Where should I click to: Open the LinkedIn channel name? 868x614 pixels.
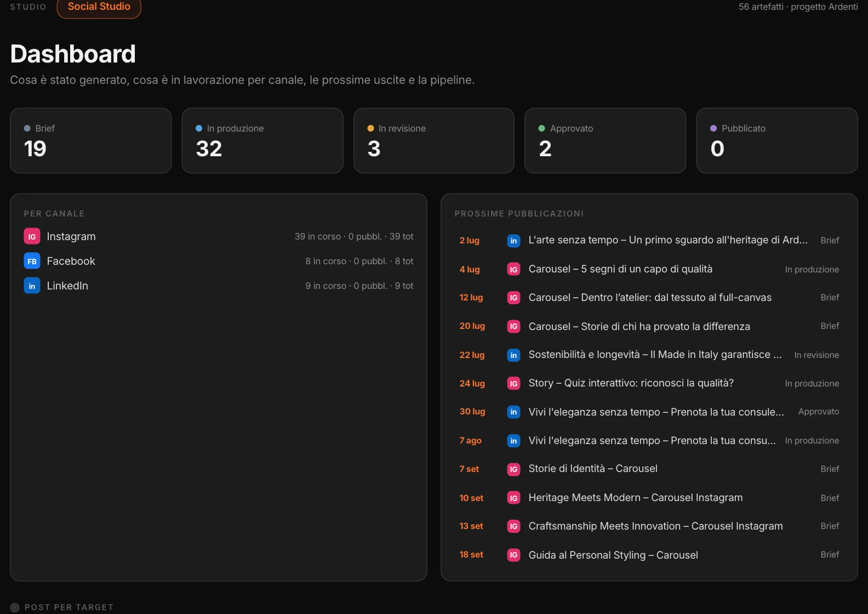67,286
